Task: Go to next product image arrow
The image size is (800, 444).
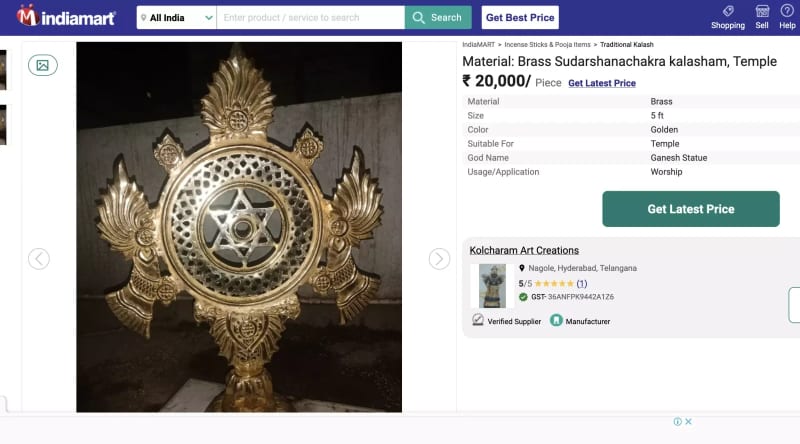Action: (x=439, y=259)
